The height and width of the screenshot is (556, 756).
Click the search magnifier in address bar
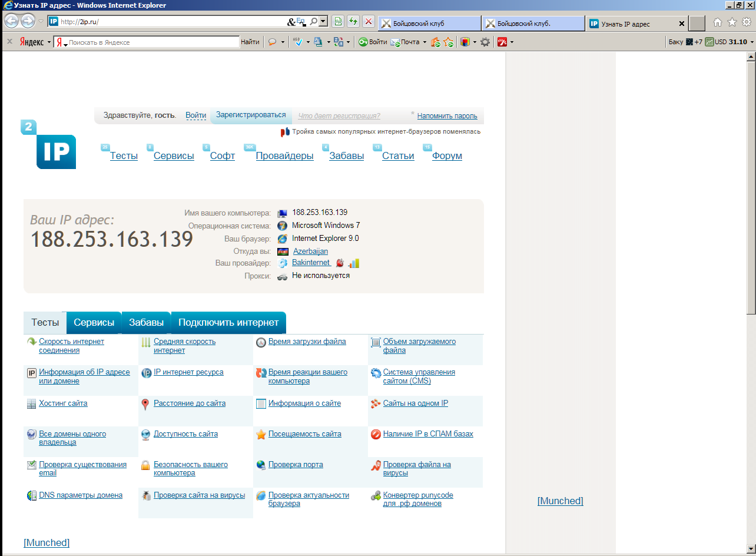point(314,22)
